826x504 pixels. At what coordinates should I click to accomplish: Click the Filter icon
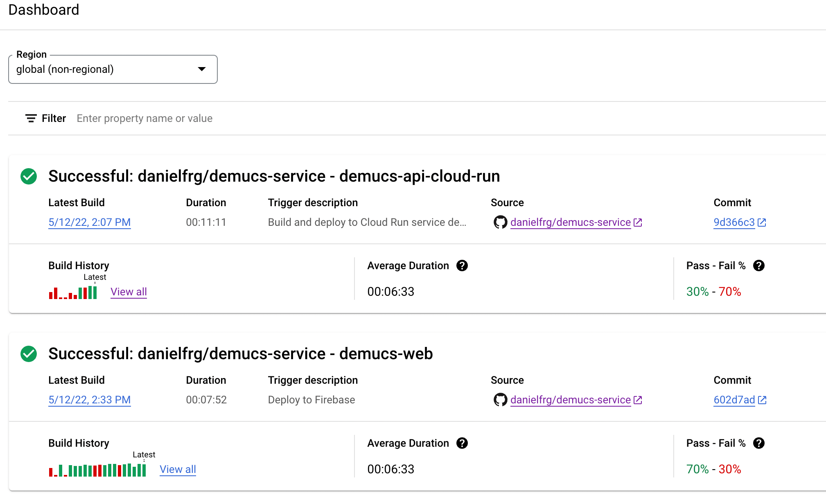(31, 119)
